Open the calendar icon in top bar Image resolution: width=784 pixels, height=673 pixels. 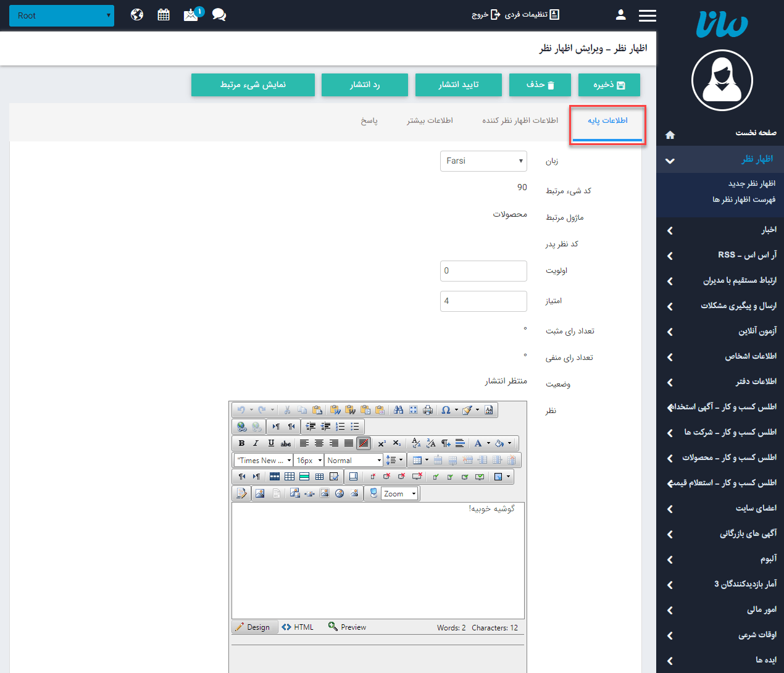pyautogui.click(x=164, y=15)
